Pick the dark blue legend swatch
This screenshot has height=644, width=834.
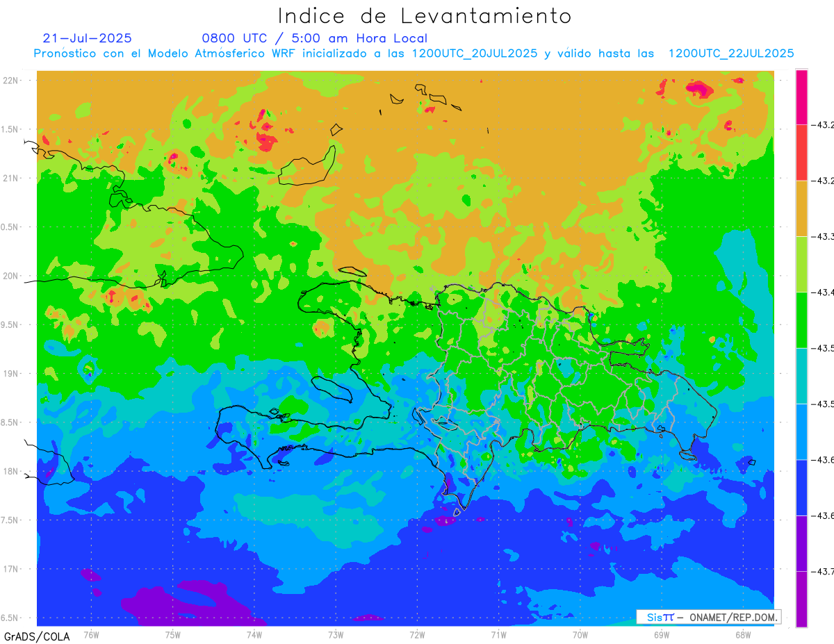(x=801, y=487)
